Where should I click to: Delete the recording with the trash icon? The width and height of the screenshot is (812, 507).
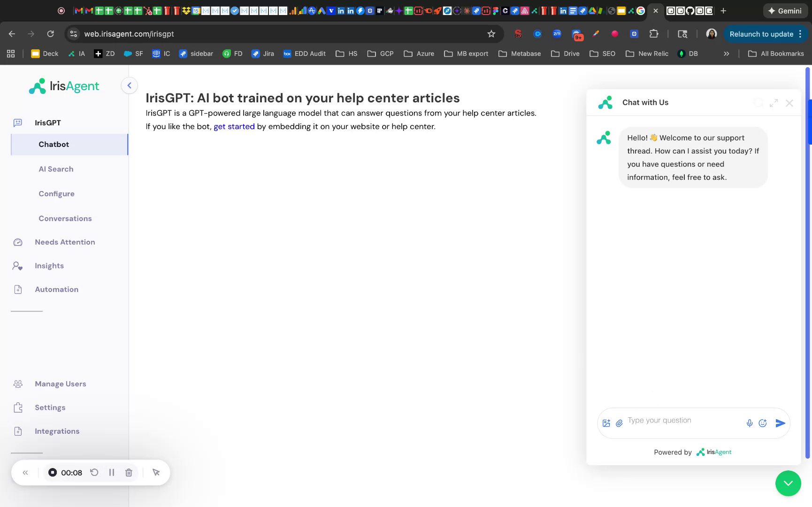129,472
